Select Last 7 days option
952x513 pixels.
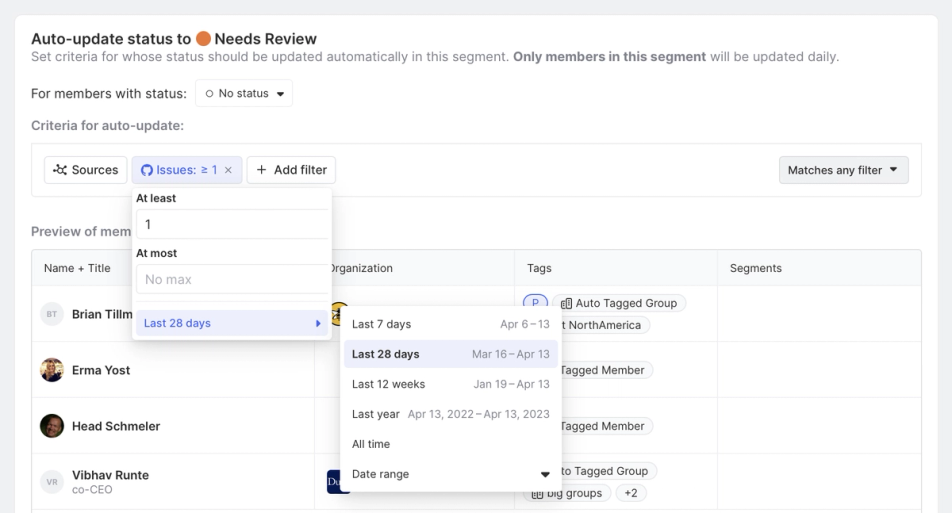pyautogui.click(x=451, y=324)
